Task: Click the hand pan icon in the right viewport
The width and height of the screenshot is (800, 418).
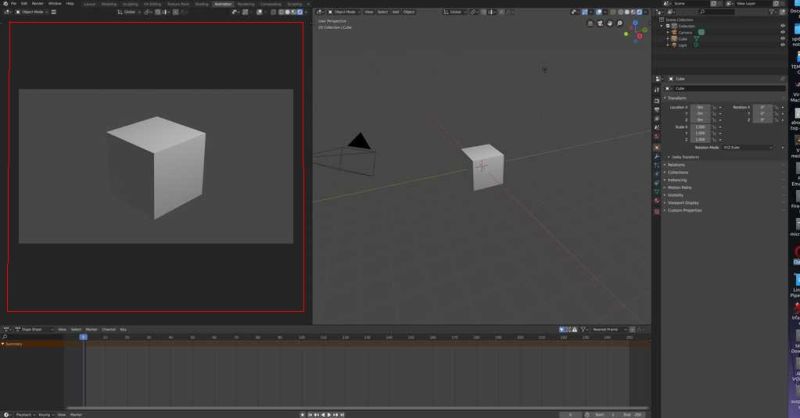Action: [610, 23]
